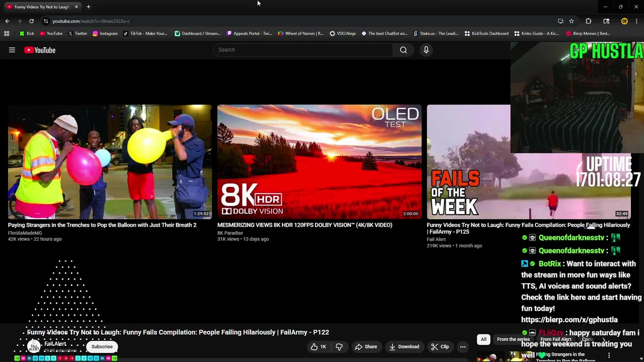
Task: Open the VDO.Ninja bookmark
Action: click(x=342, y=33)
